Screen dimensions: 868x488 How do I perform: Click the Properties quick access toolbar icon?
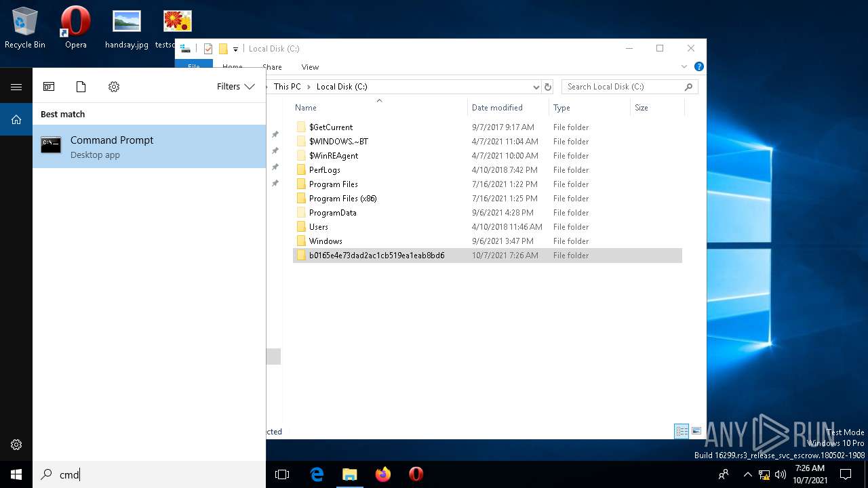coord(208,49)
